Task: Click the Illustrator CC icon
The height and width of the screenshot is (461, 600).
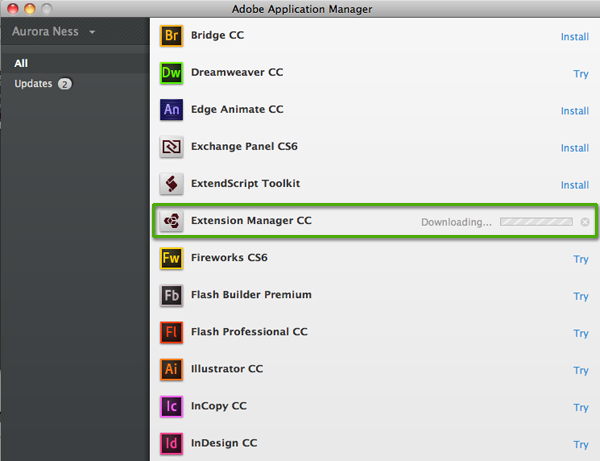Action: 171,370
